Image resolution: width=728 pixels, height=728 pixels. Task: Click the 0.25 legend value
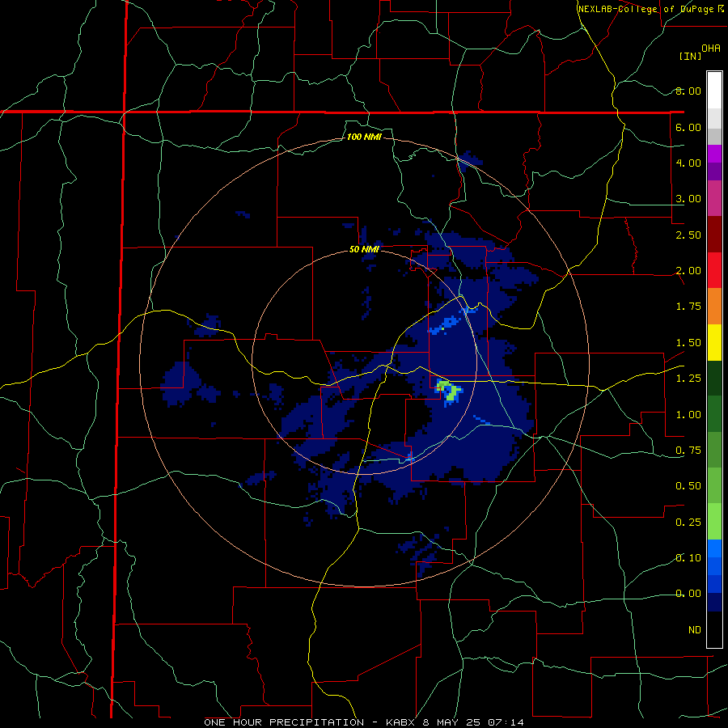pos(688,523)
